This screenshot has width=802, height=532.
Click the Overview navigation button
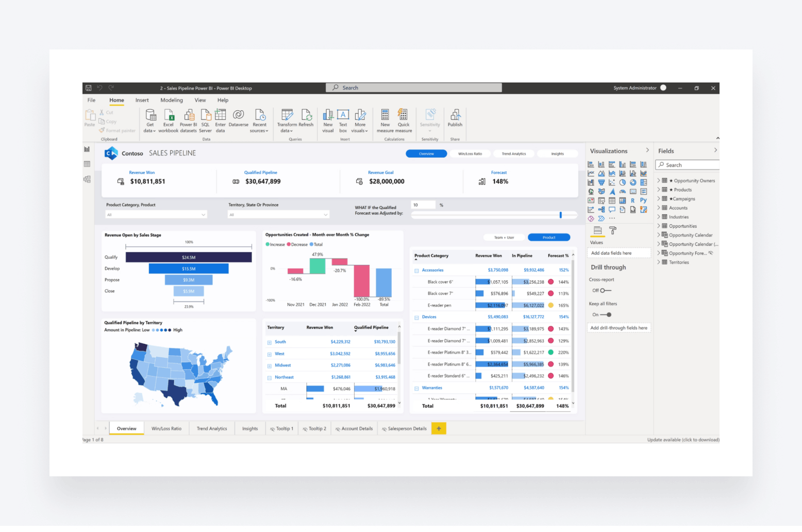click(426, 154)
